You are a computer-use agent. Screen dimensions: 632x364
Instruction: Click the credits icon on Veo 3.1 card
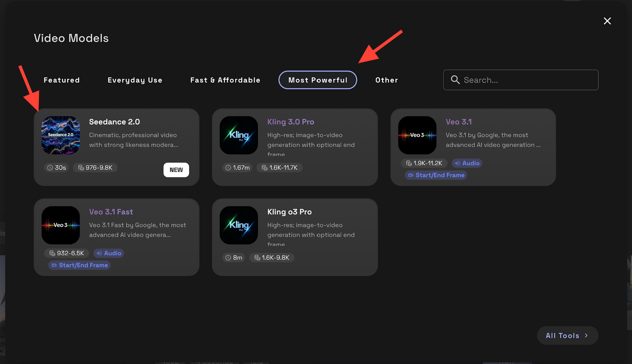[409, 163]
